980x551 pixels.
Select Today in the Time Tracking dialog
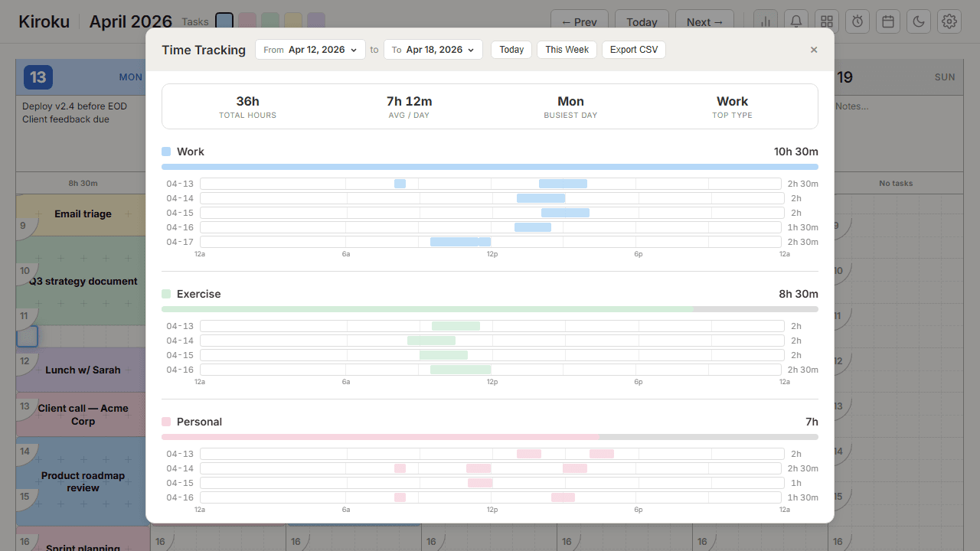click(x=511, y=49)
